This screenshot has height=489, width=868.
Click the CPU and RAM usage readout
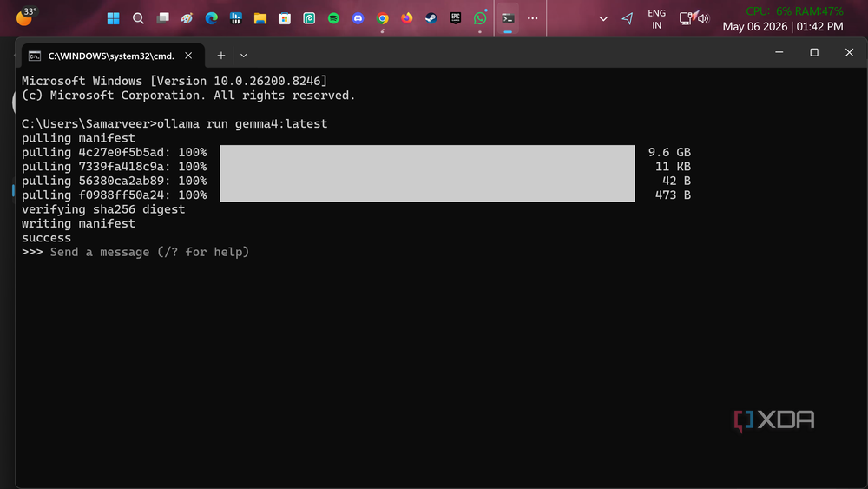[794, 11]
